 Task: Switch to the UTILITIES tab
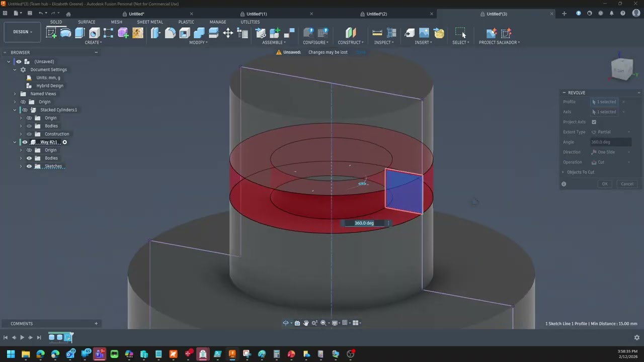(250, 22)
